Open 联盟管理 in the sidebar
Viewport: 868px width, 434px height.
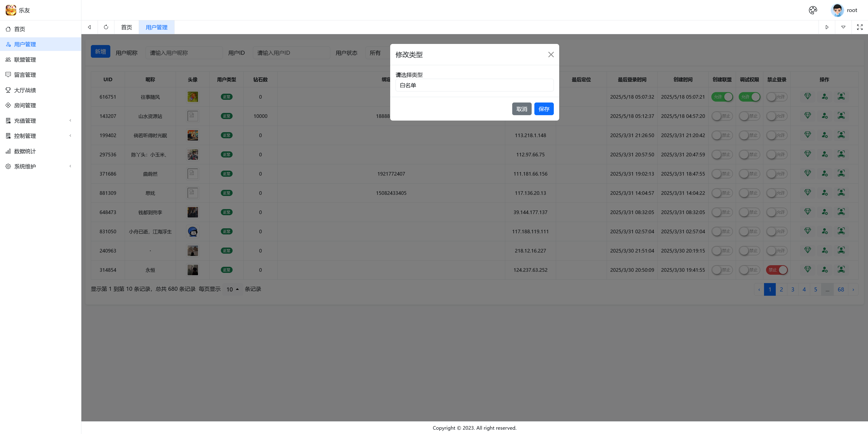click(x=25, y=60)
